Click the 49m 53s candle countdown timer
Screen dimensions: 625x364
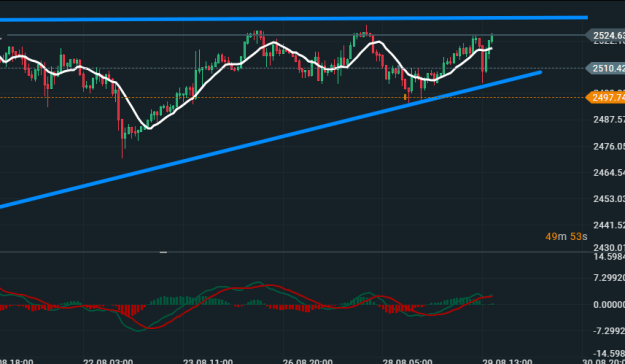point(566,236)
